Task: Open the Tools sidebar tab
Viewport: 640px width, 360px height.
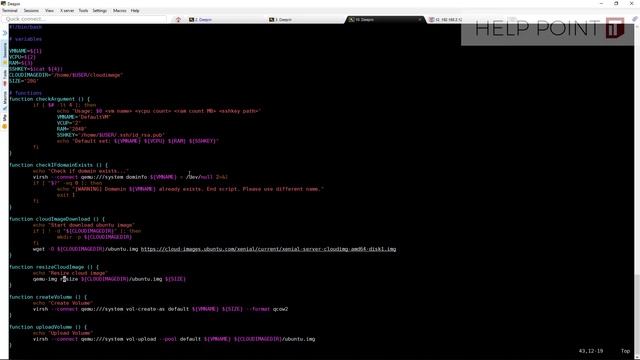Action: pyautogui.click(x=5, y=78)
